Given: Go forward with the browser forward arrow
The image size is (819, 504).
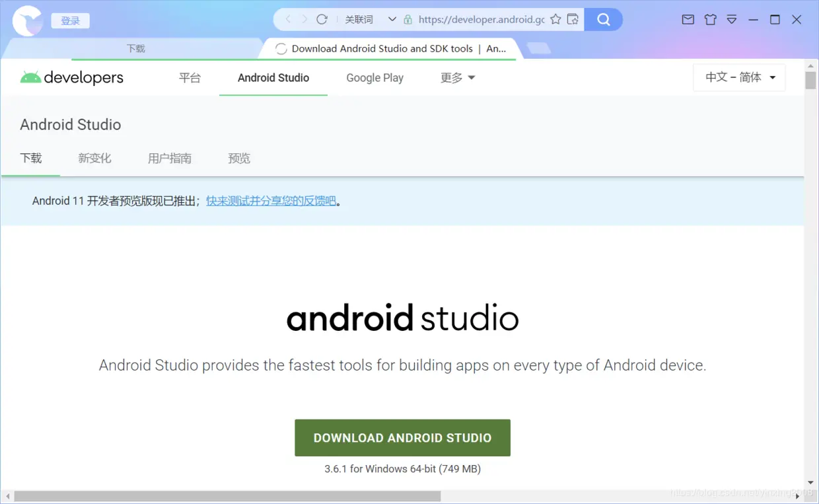Looking at the screenshot, I should click(x=304, y=19).
